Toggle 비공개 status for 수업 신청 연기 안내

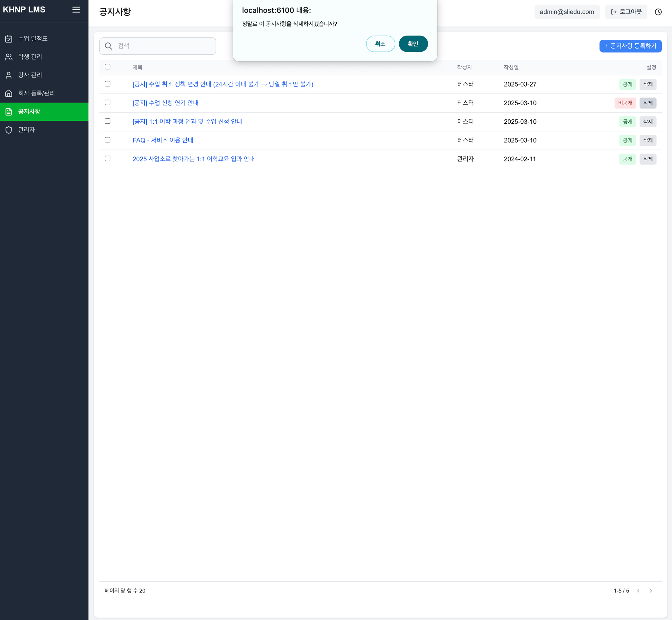[x=625, y=103]
